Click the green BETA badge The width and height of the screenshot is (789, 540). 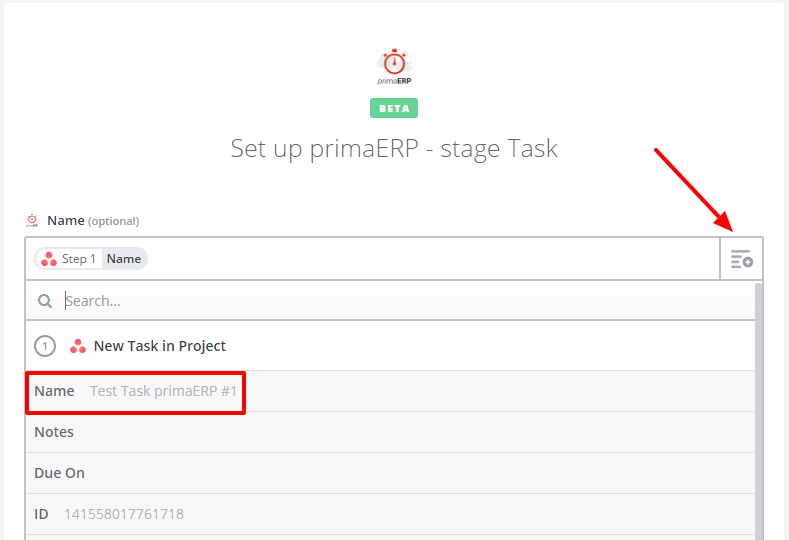pos(394,108)
